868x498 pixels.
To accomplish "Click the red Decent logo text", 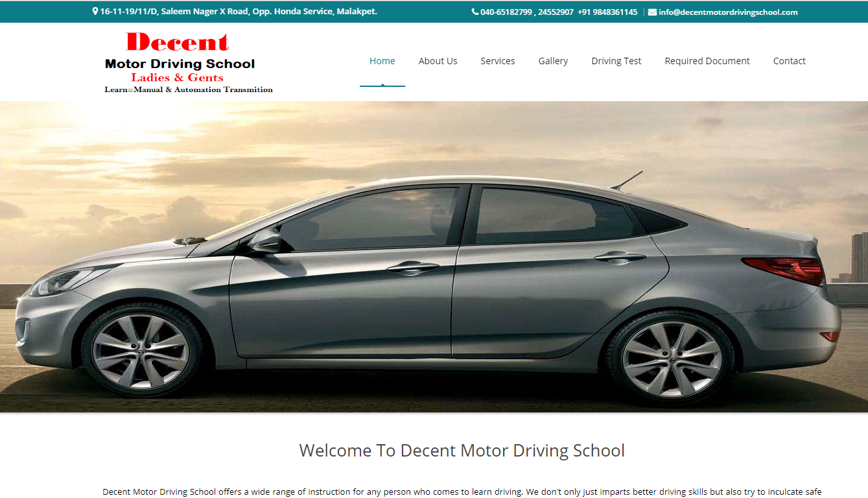I will 178,43.
